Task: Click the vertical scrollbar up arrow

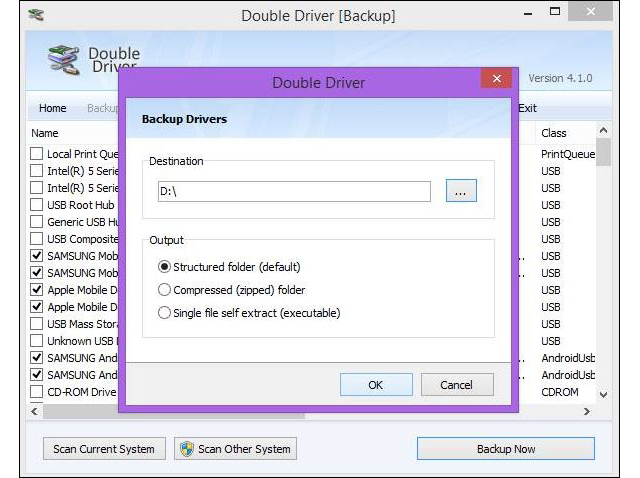Action: coord(603,131)
